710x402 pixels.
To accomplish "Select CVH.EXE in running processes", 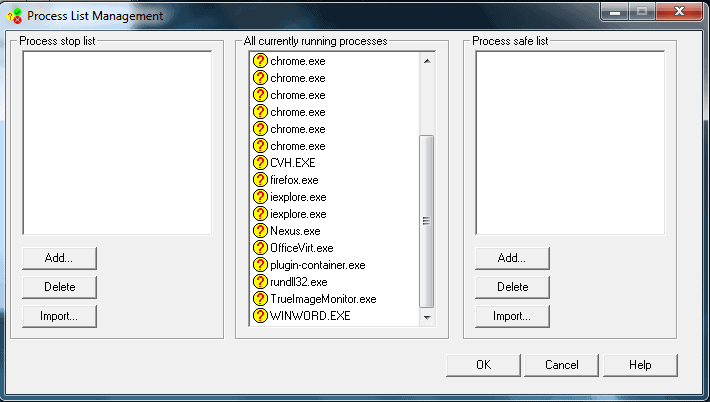I will coord(293,163).
